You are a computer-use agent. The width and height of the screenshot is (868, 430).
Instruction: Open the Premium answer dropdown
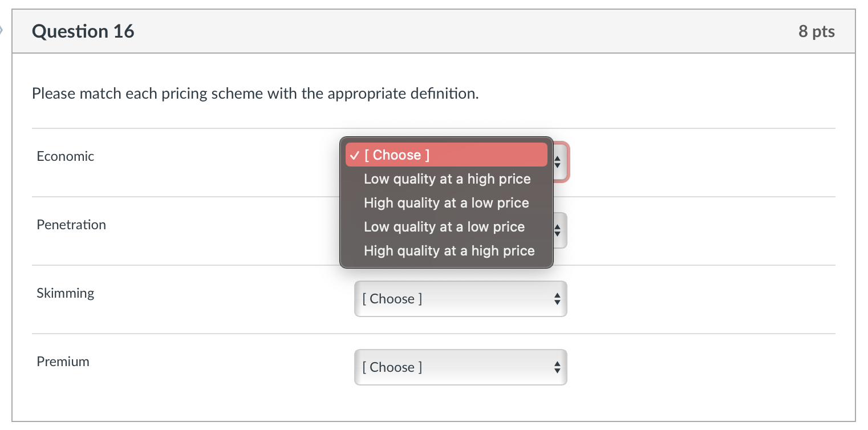tap(460, 367)
